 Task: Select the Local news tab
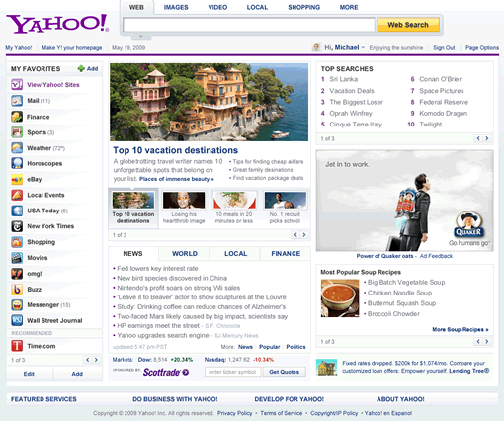pos(235,254)
